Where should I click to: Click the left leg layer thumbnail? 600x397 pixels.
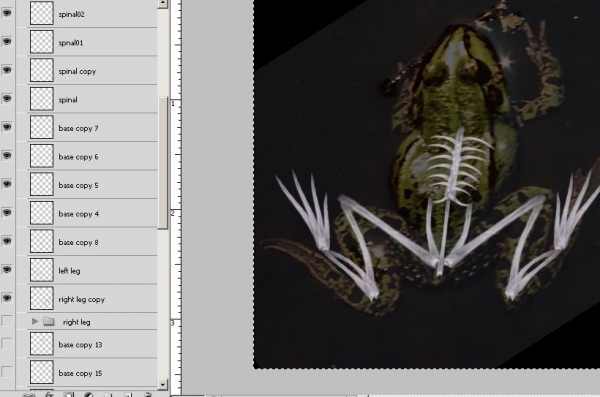[x=41, y=270]
